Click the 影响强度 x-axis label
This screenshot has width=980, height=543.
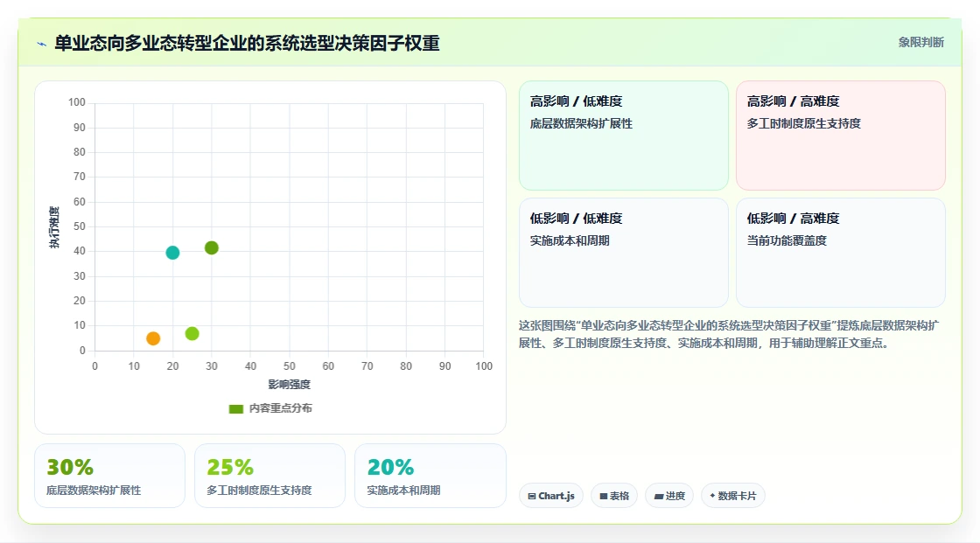coord(290,384)
